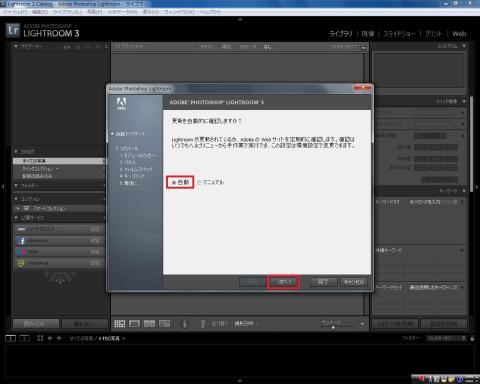Add a folder with フォルダー plus icon

click(x=104, y=186)
